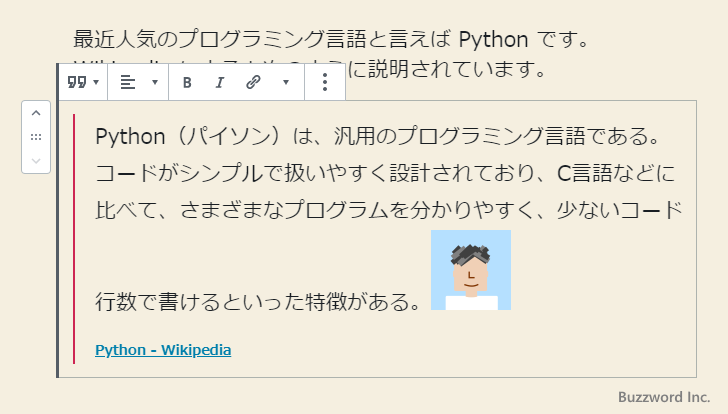Select the inline avatar image in quote

coord(471,270)
